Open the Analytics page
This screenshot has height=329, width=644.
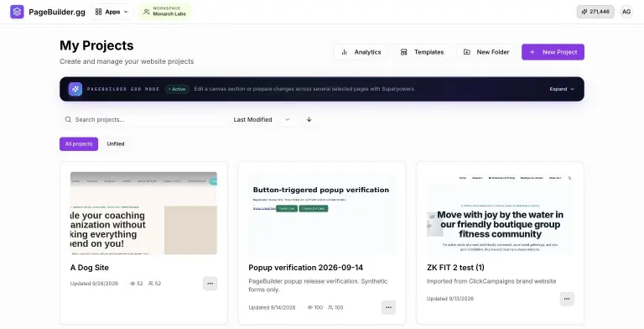[x=361, y=52]
